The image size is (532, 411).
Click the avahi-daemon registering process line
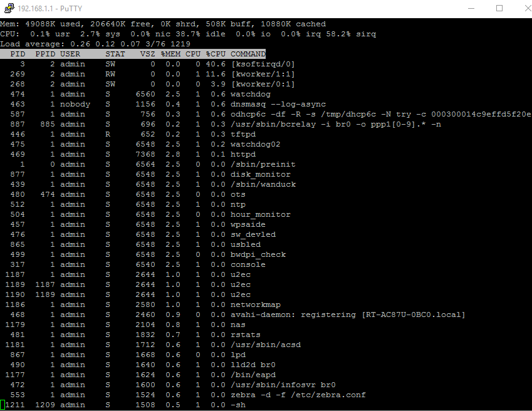point(232,315)
